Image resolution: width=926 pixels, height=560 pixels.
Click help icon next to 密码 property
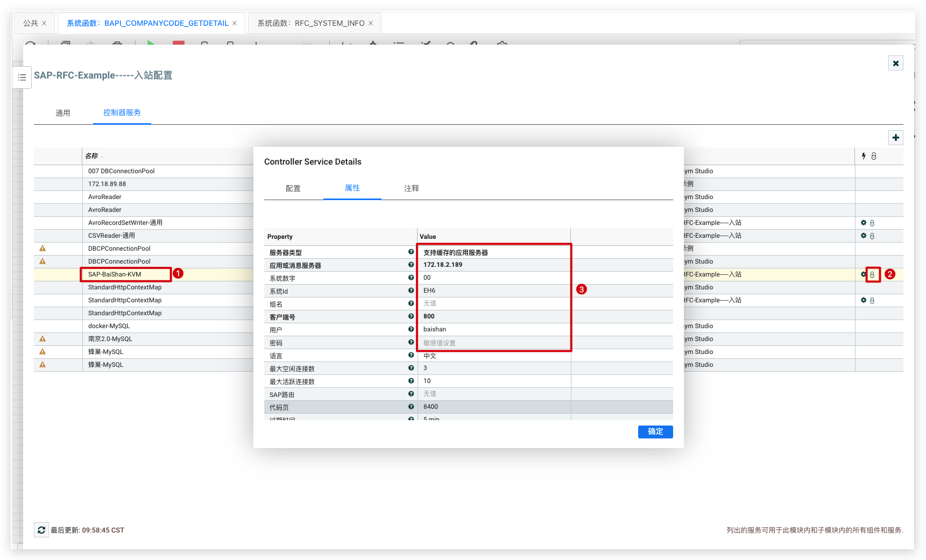pyautogui.click(x=411, y=342)
